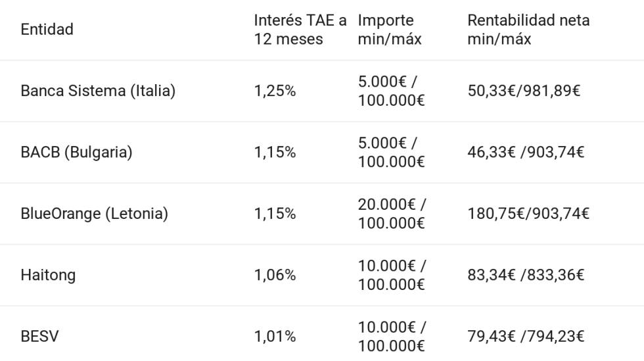Click BlueOrange's 1,15% interest rate
The width and height of the screenshot is (644, 361).
[275, 214]
